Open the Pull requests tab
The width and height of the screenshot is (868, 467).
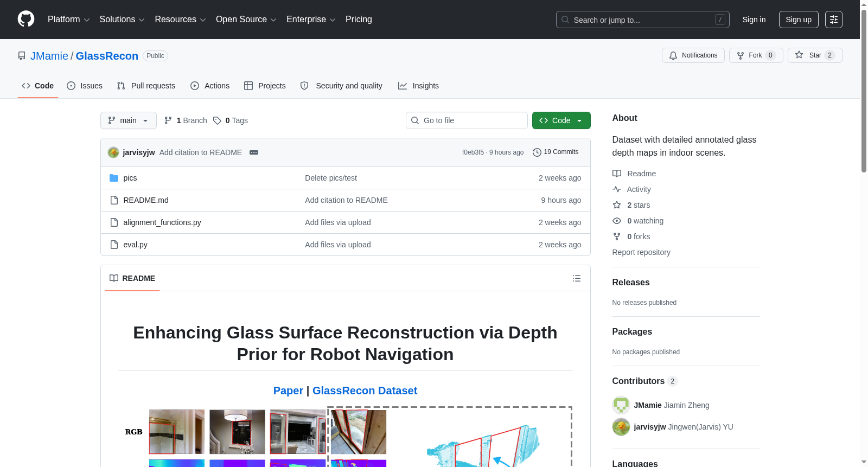pyautogui.click(x=146, y=86)
